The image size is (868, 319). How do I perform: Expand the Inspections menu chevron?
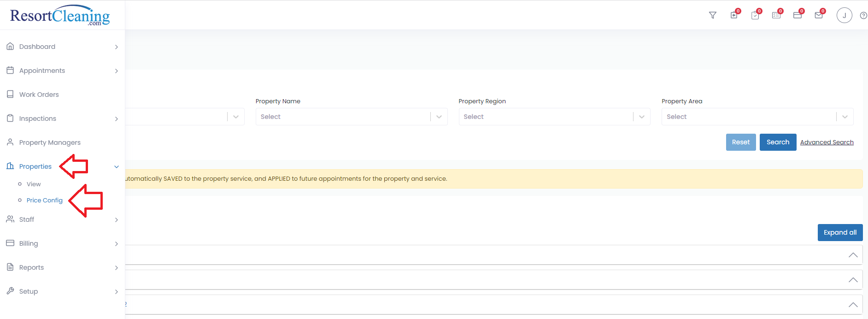pyautogui.click(x=117, y=119)
